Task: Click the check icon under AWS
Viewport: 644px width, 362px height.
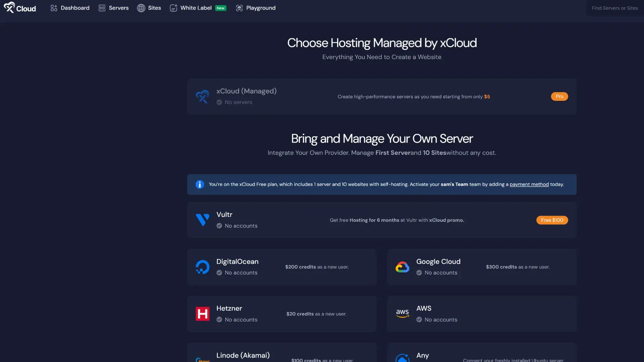Action: pyautogui.click(x=419, y=320)
